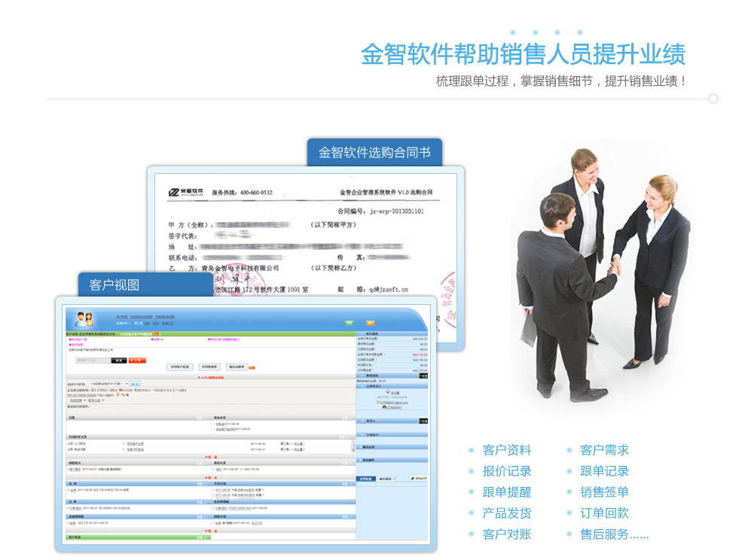Open the dropdown combo box in 客户视图

[108, 384]
